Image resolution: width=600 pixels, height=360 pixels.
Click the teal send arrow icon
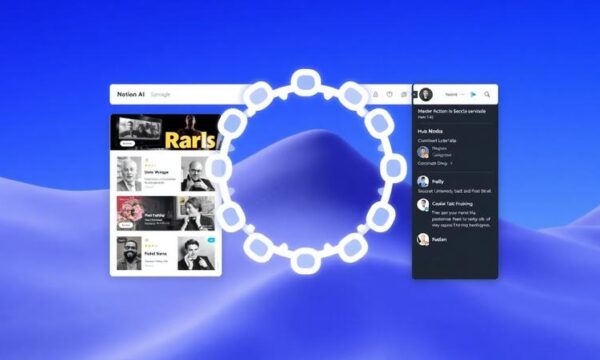473,94
